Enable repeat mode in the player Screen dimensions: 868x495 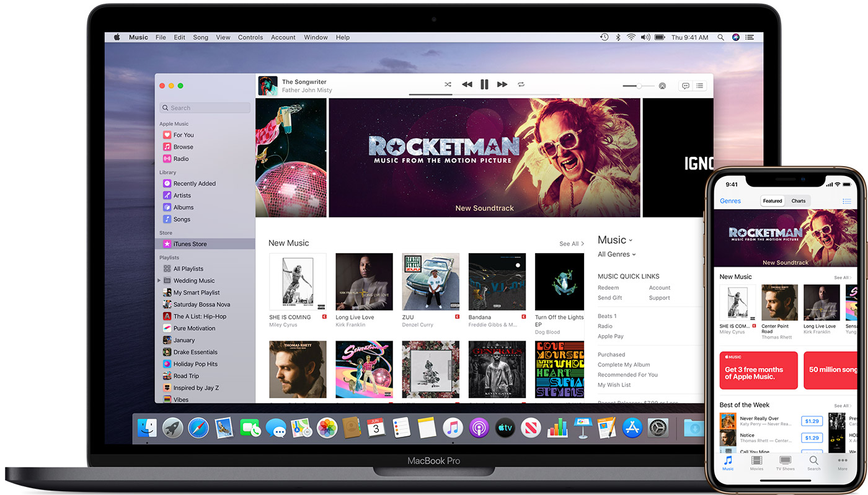(520, 84)
